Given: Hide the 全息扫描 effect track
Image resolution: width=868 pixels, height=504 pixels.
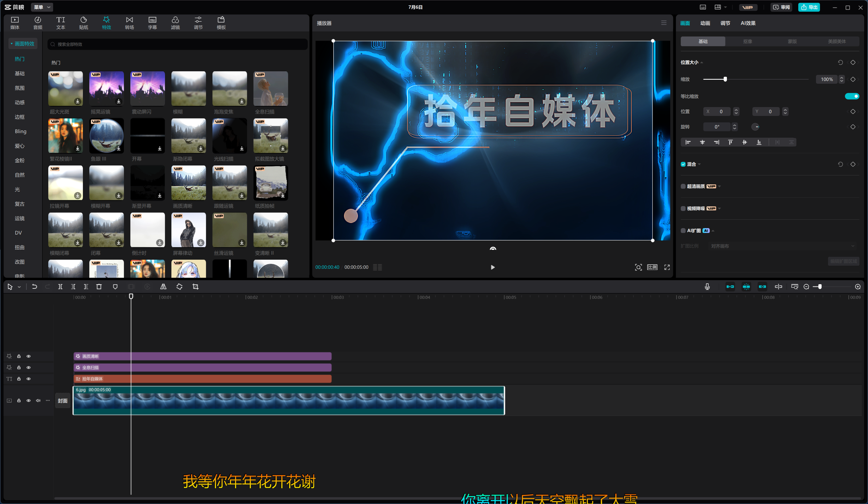Looking at the screenshot, I should click(29, 368).
